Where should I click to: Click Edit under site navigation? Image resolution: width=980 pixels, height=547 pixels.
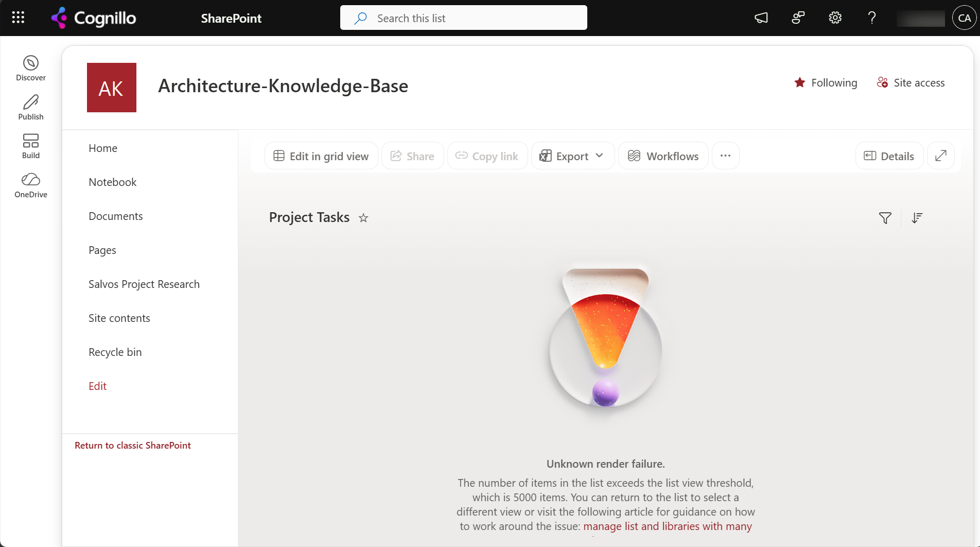click(98, 386)
